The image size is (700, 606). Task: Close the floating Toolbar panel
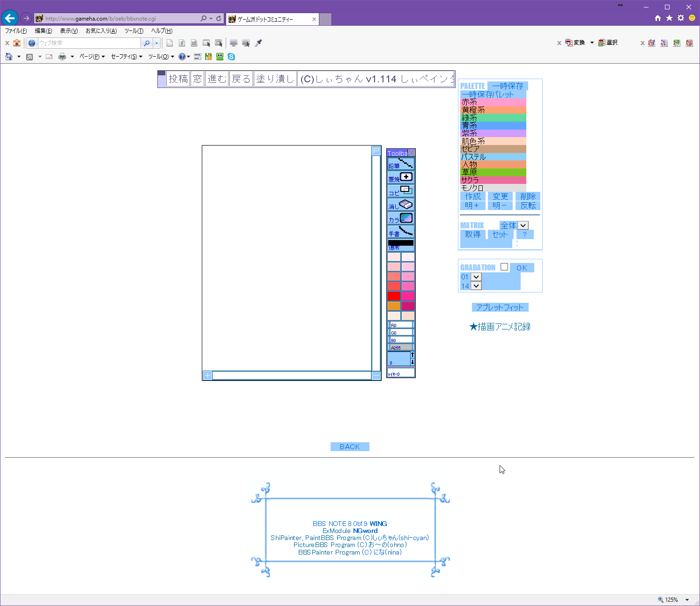coord(412,153)
